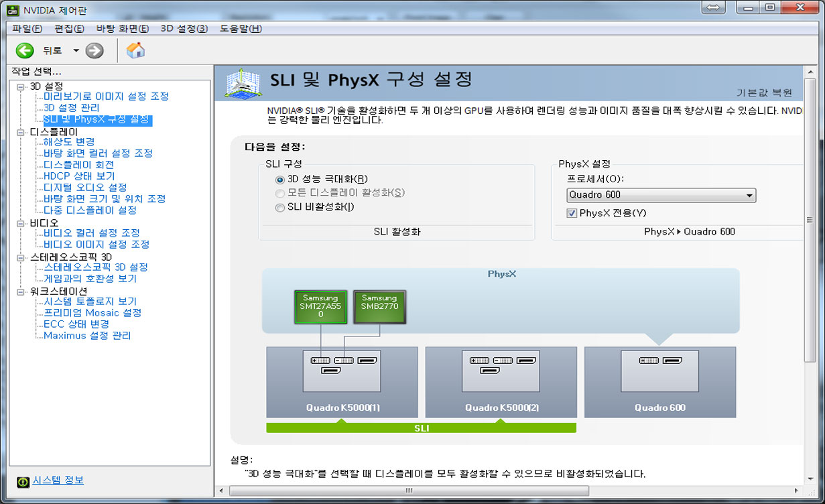
Task: Select the 3D 성능 극대화 radio button
Action: (280, 180)
